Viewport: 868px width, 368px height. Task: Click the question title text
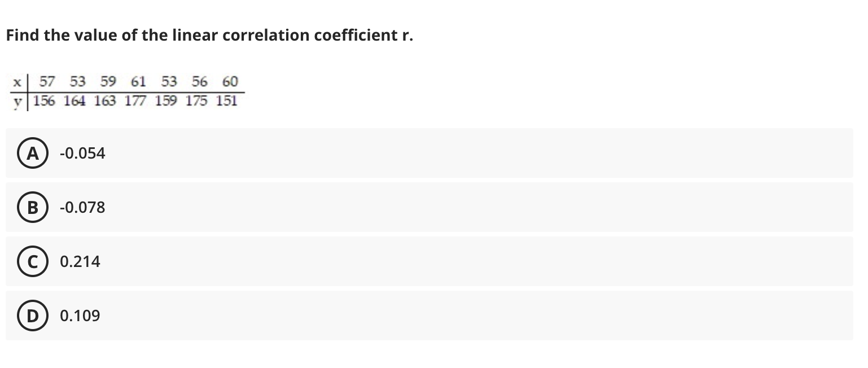tap(209, 35)
